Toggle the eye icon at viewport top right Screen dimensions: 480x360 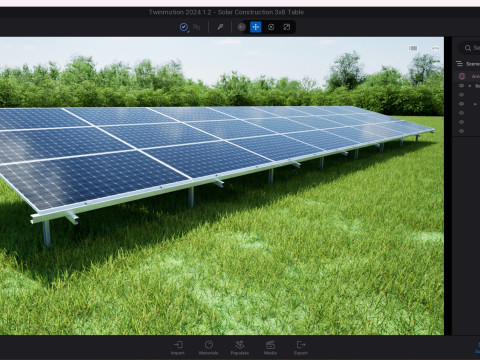coord(435,48)
